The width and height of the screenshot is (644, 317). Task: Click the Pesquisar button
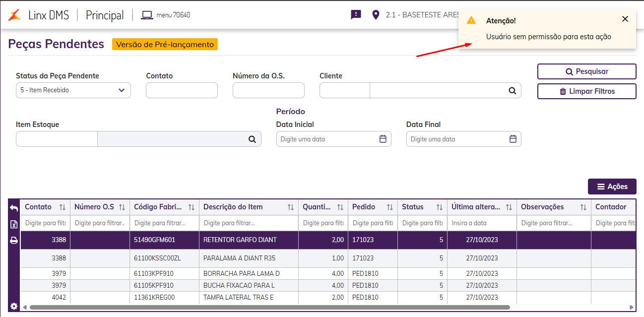586,71
